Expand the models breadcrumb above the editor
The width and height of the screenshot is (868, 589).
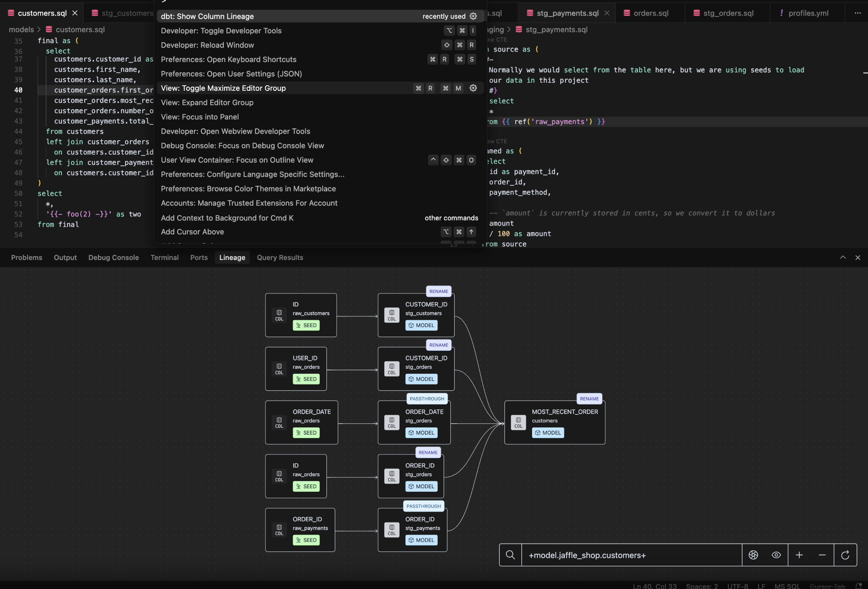pos(21,29)
